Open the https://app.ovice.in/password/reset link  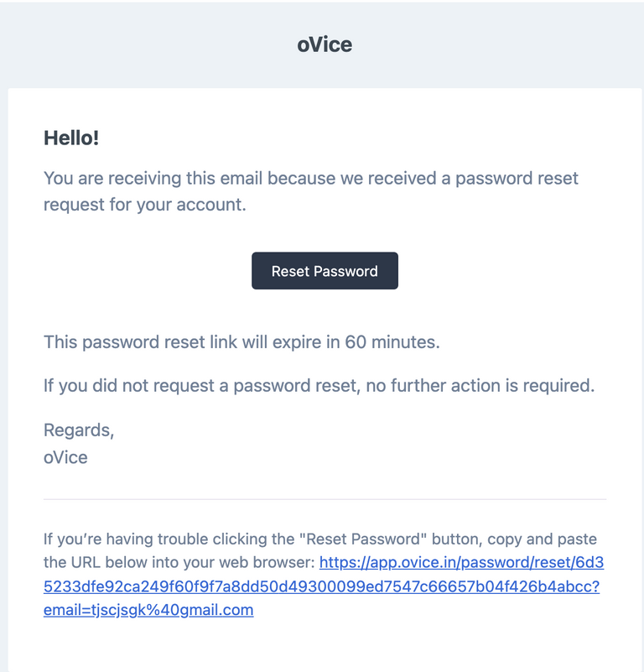click(x=461, y=562)
